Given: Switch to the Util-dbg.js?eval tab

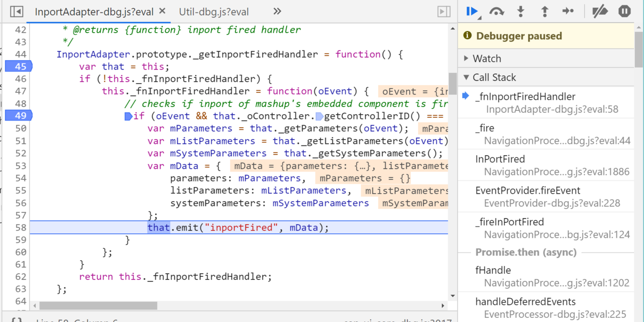Looking at the screenshot, I should tap(213, 11).
